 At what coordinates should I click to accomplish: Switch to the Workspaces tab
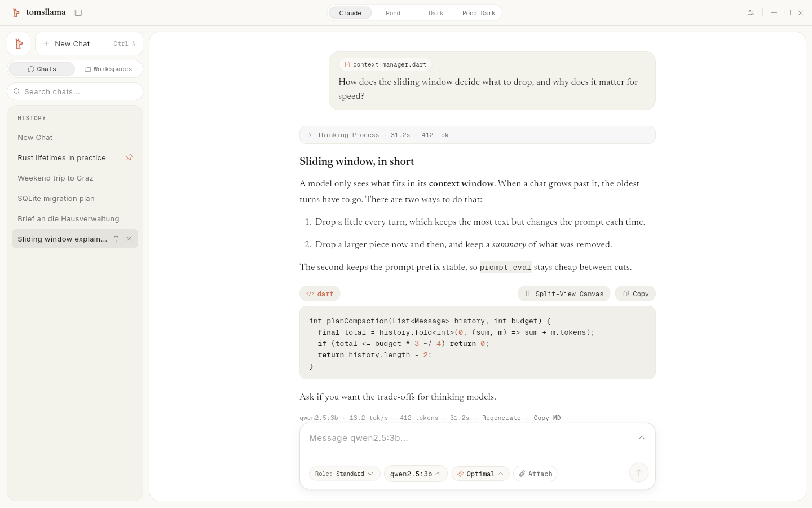pyautogui.click(x=108, y=69)
